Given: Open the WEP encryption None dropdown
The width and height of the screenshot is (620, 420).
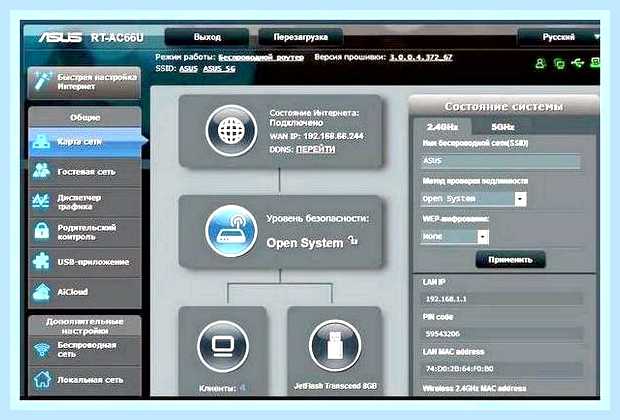Looking at the screenshot, I should click(x=455, y=236).
